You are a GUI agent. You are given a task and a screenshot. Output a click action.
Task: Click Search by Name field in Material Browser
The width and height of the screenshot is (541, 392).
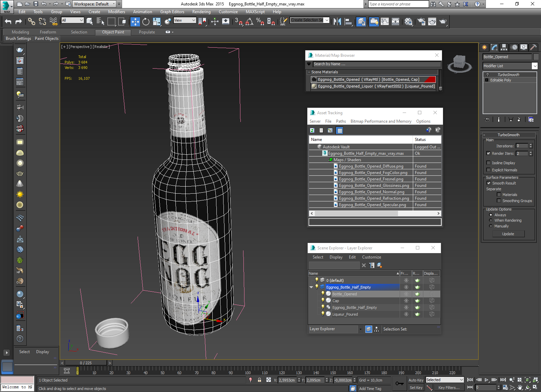[377, 64]
